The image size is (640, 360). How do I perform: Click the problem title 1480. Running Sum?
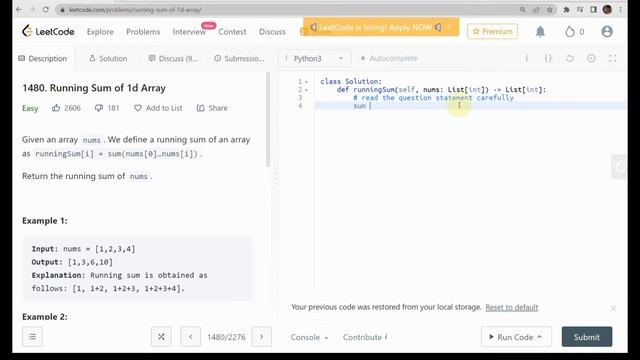(x=94, y=88)
